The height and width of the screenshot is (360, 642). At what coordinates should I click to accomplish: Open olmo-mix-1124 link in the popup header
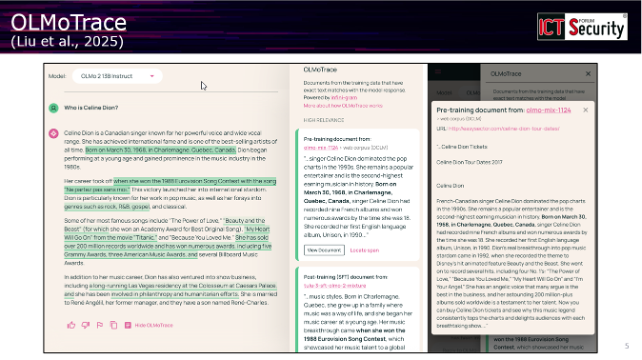(549, 110)
